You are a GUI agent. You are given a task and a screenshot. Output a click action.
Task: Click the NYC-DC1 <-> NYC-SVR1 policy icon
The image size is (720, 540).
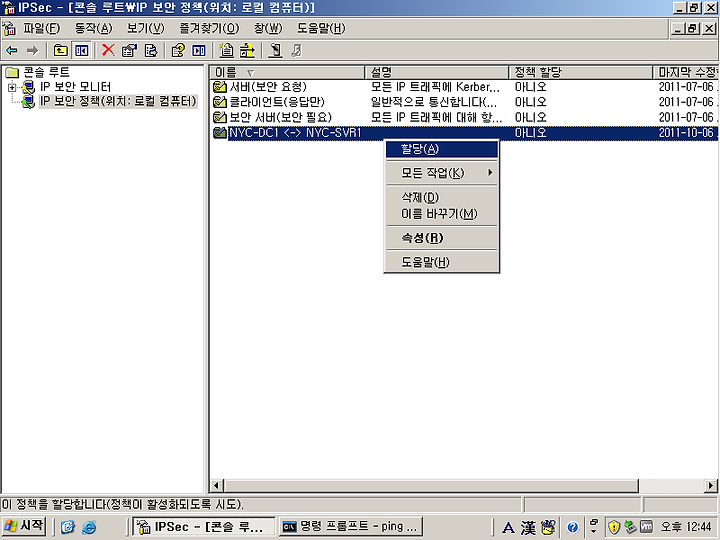(x=220, y=133)
